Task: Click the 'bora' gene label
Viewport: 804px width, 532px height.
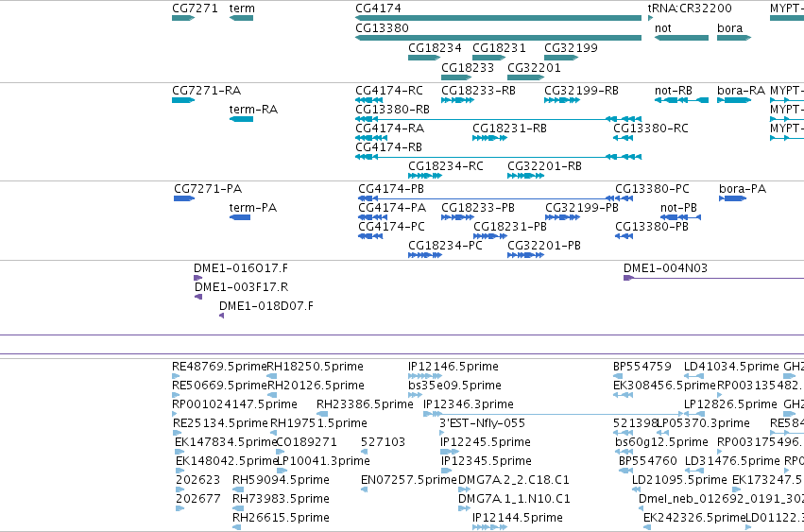Action: pos(729,27)
